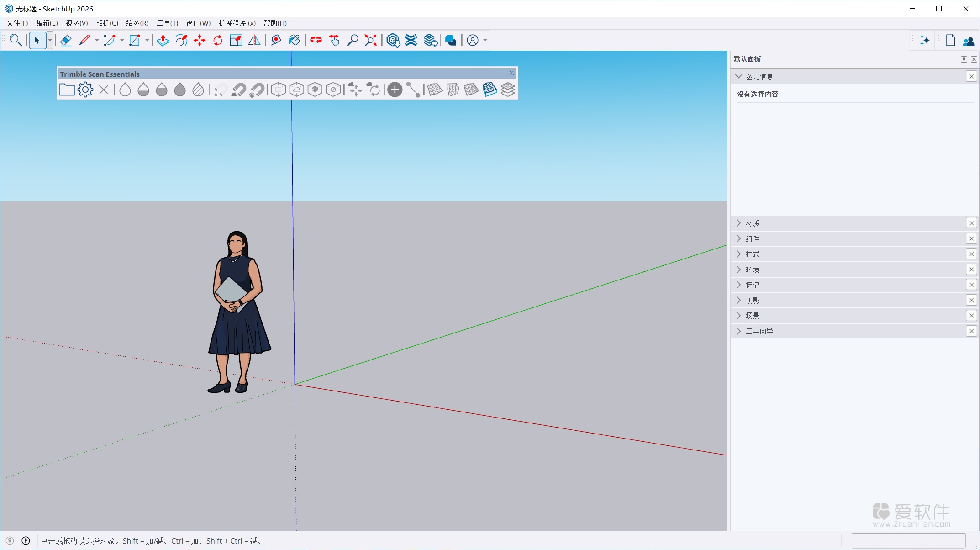Select the Push/Pull tool

[163, 40]
